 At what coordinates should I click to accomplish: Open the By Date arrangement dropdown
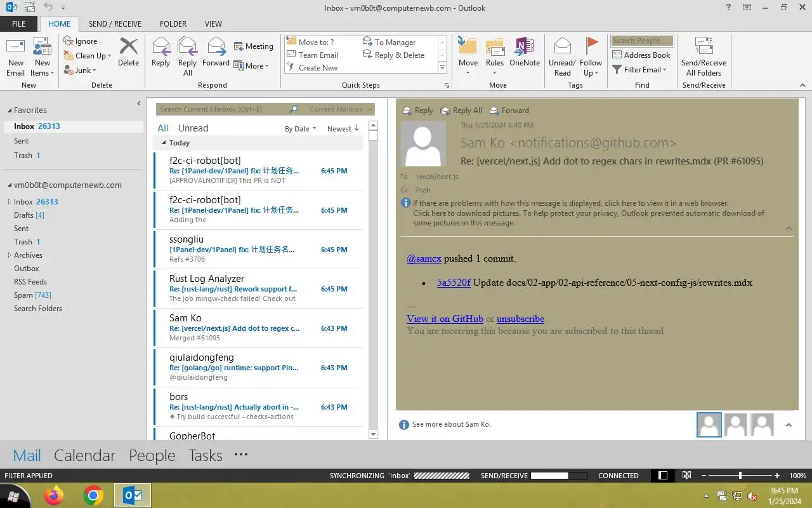coord(300,129)
